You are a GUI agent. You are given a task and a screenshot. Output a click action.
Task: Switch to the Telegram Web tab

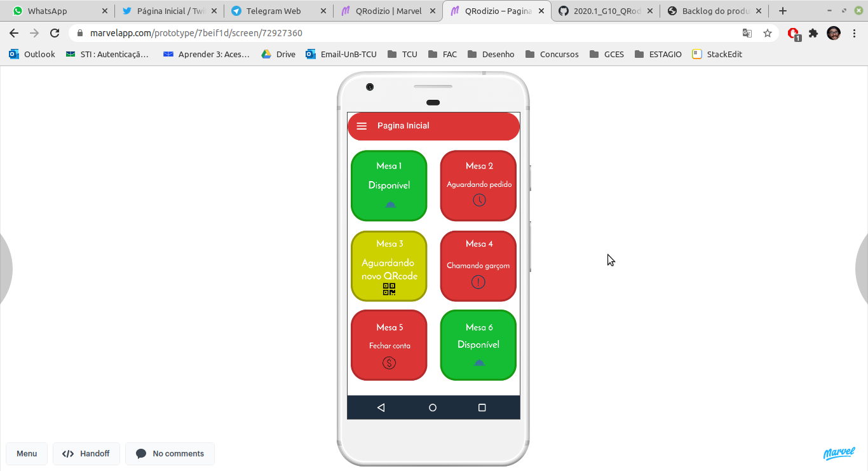tap(278, 11)
